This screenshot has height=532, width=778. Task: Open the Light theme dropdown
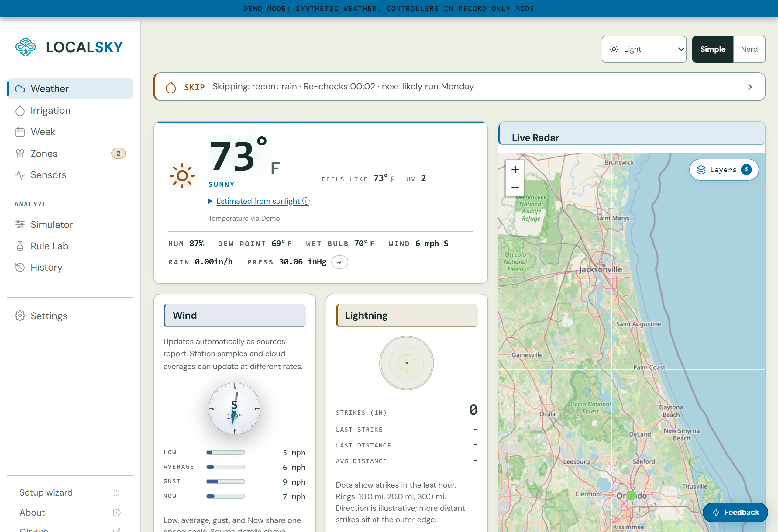click(644, 49)
